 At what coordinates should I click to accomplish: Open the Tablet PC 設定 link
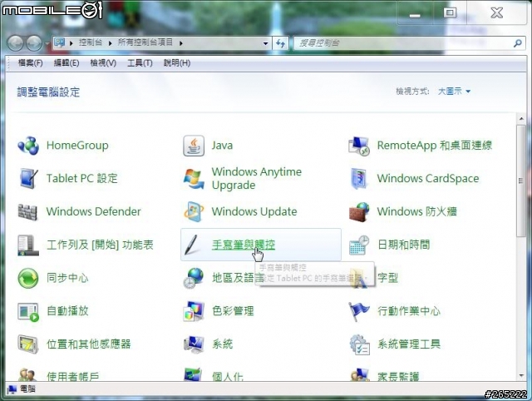coord(81,179)
